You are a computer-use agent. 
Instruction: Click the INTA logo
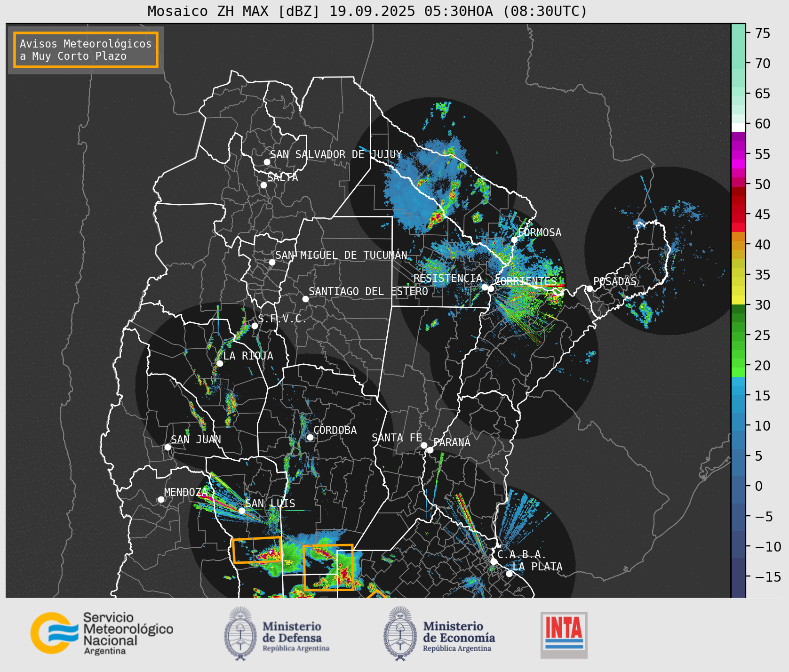tap(564, 635)
